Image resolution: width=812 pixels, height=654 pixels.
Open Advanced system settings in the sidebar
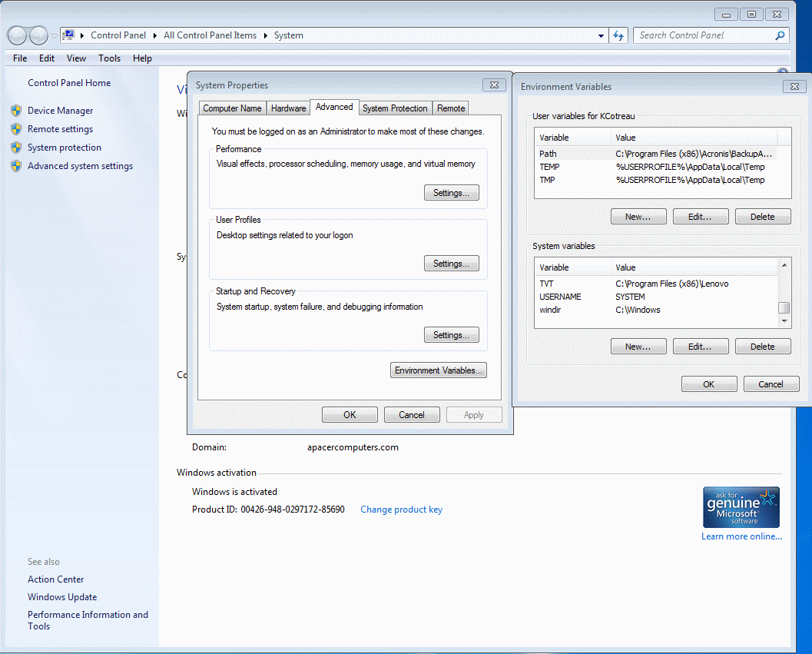[x=79, y=165]
